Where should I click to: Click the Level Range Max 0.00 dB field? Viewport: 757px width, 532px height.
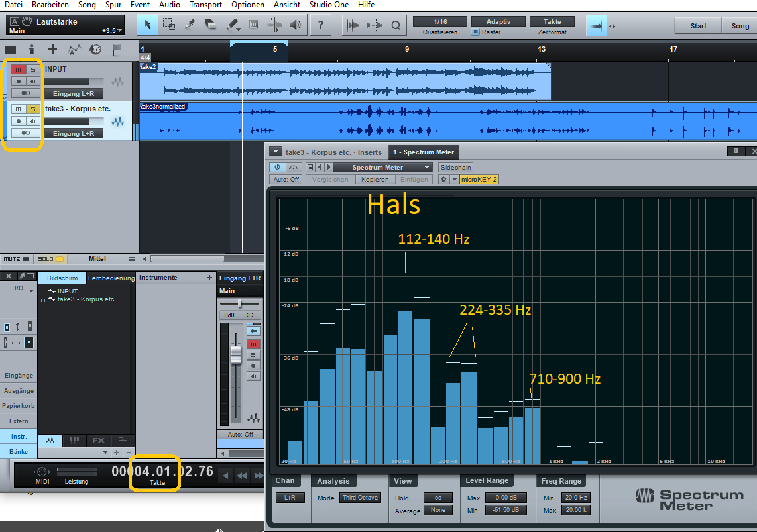[506, 498]
